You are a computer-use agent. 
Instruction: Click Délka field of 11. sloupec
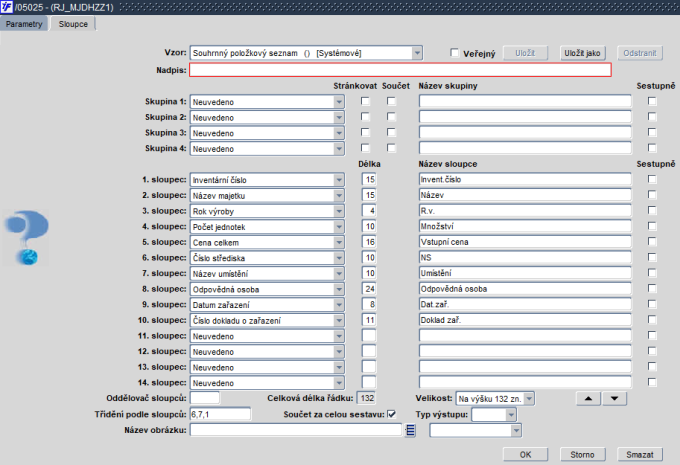[x=369, y=335]
